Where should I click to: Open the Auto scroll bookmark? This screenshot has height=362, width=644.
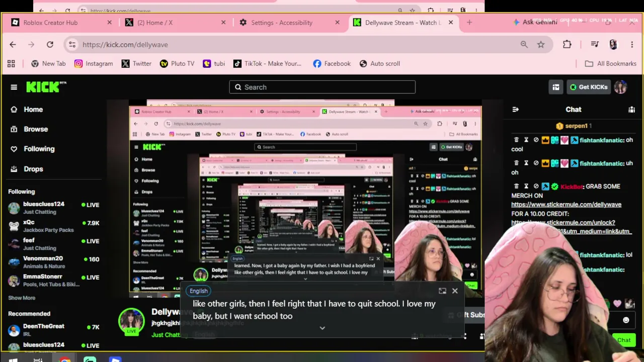tap(380, 63)
